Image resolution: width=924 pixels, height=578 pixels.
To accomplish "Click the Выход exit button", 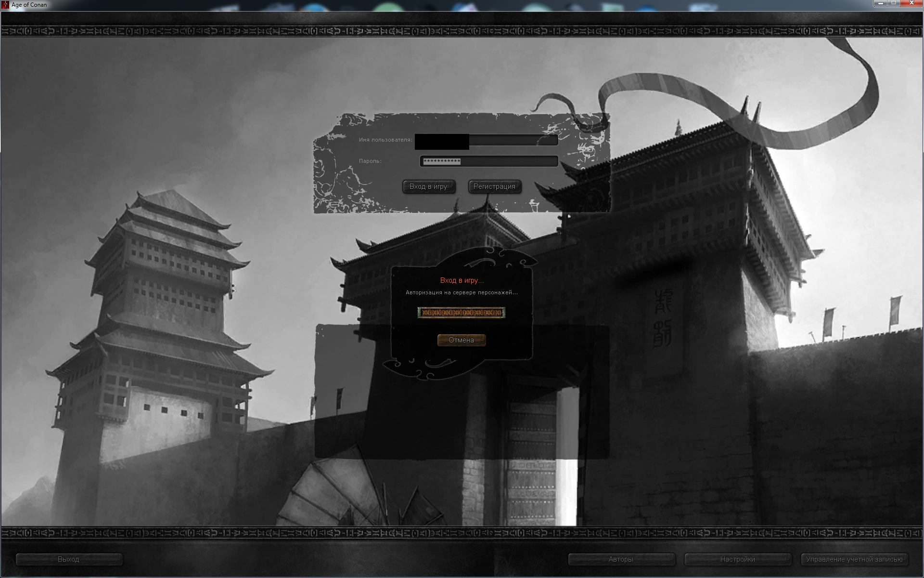I will pos(69,559).
